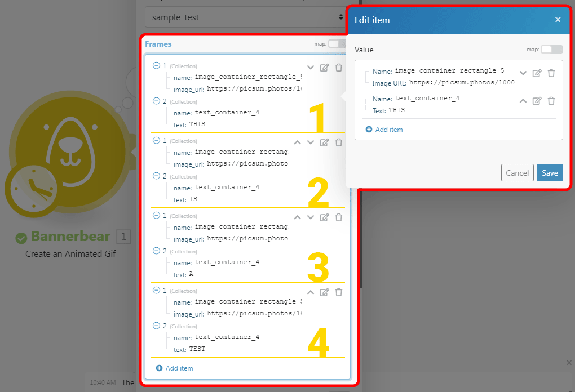Delete the first Frames item
The width and height of the screenshot is (575, 392).
click(x=339, y=68)
